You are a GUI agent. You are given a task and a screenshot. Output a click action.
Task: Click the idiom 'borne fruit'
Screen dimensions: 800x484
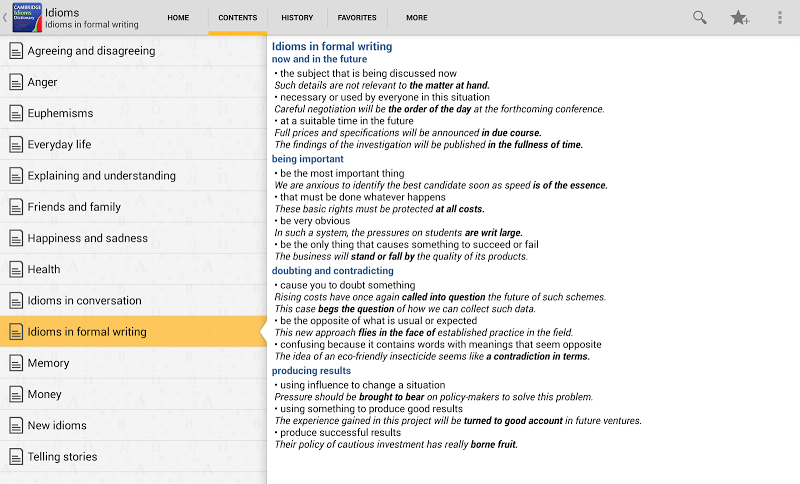tap(494, 444)
